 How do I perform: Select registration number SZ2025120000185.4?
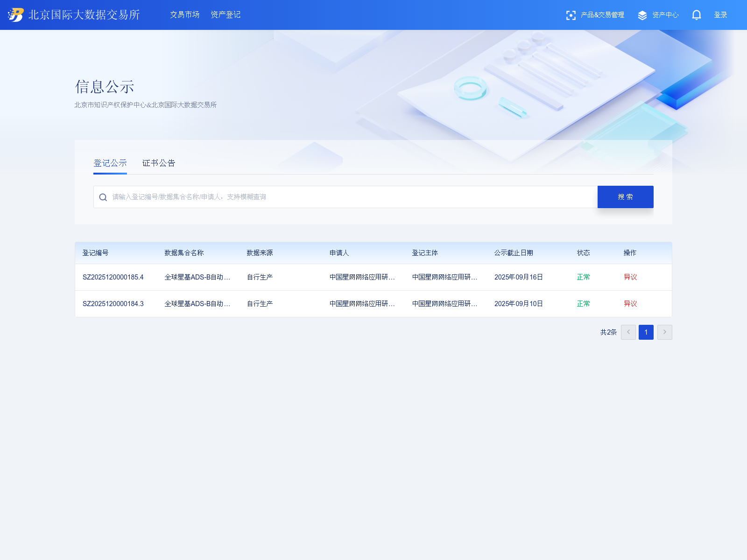113,277
